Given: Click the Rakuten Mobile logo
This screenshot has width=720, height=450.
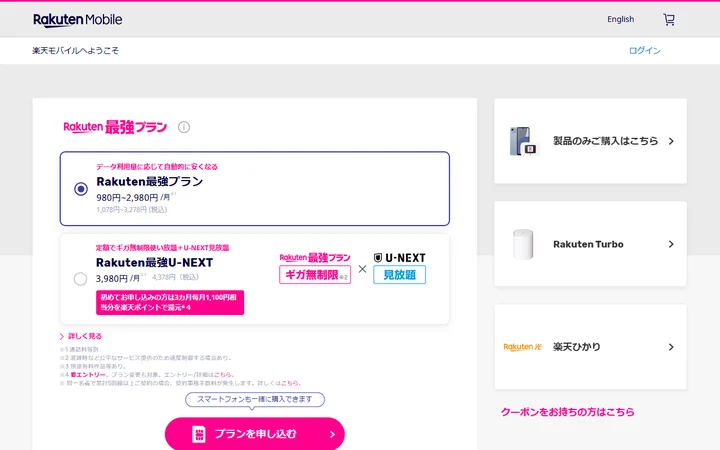Looking at the screenshot, I should click(78, 20).
